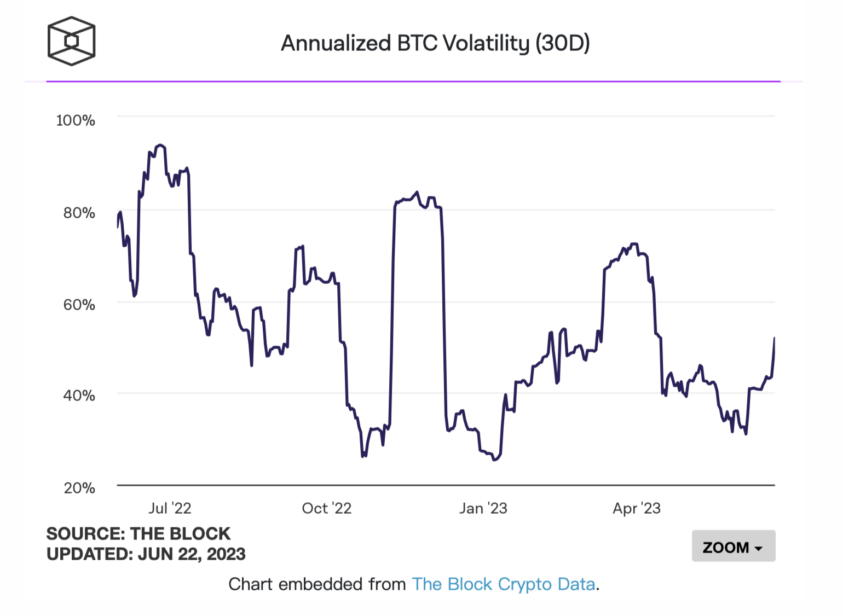Click the lowest trough near Jan '23
843x616 pixels.
pos(495,460)
